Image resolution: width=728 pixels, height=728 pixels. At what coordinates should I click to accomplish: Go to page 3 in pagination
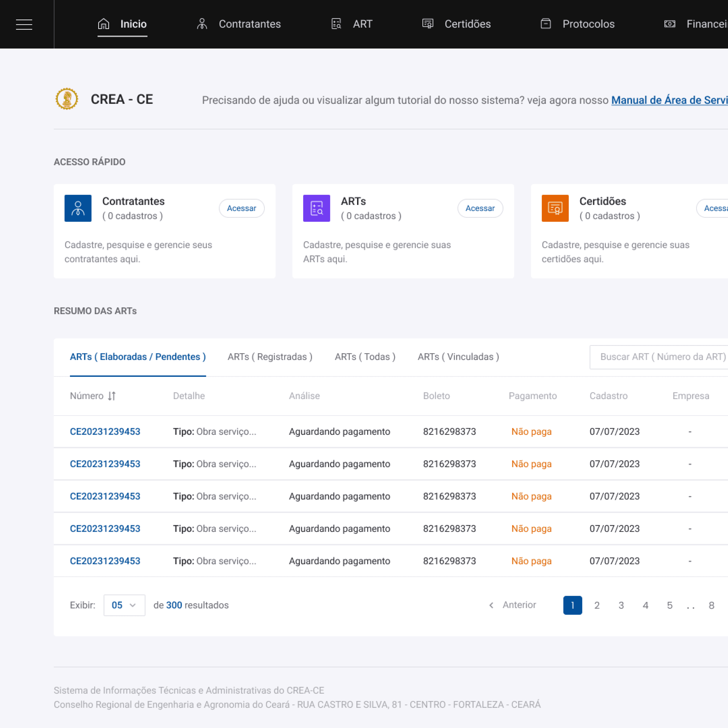tap(621, 605)
